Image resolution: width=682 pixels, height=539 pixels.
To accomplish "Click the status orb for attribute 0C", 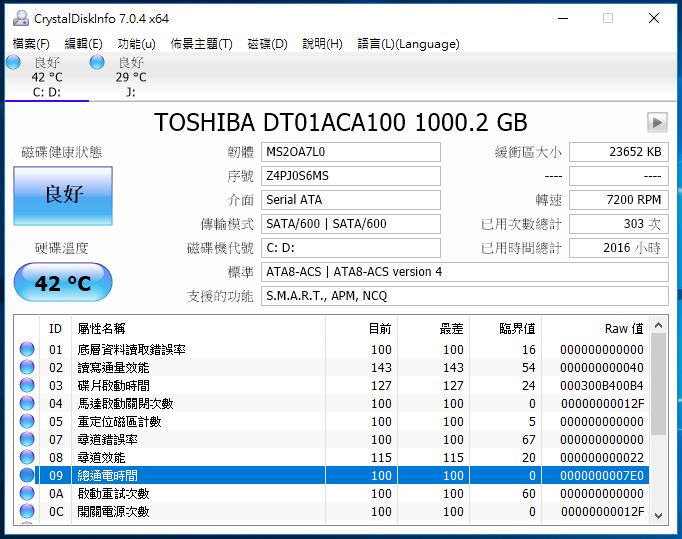I will click(x=27, y=511).
